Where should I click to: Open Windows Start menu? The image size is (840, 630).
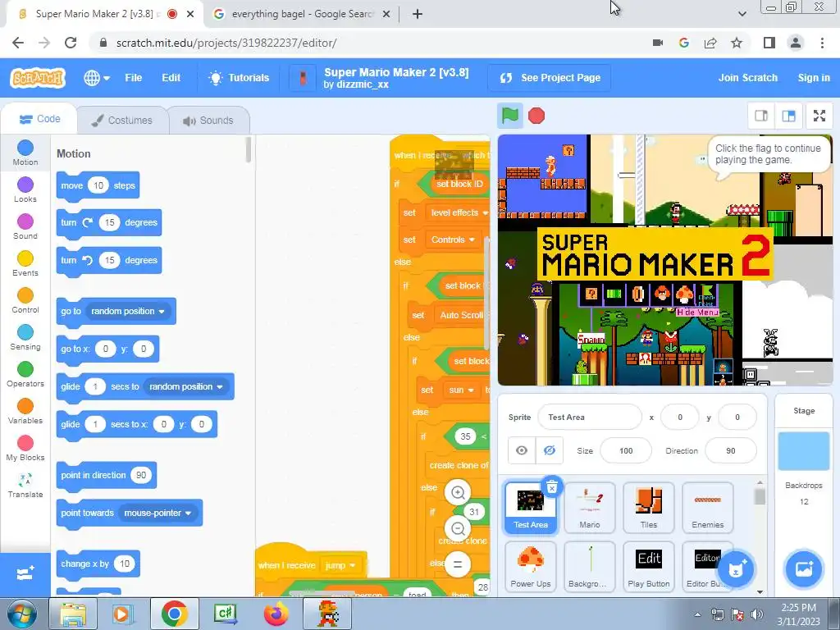click(x=21, y=614)
